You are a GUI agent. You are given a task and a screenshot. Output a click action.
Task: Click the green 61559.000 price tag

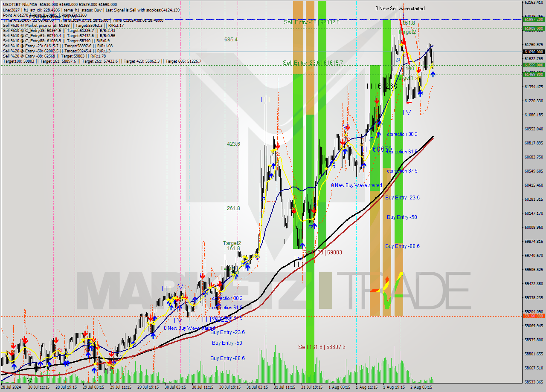[533, 65]
